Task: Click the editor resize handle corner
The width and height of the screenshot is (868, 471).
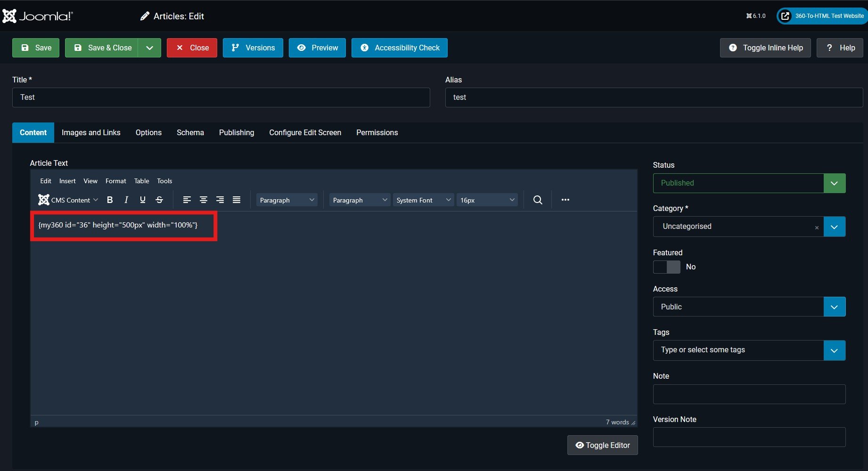Action: [x=633, y=422]
